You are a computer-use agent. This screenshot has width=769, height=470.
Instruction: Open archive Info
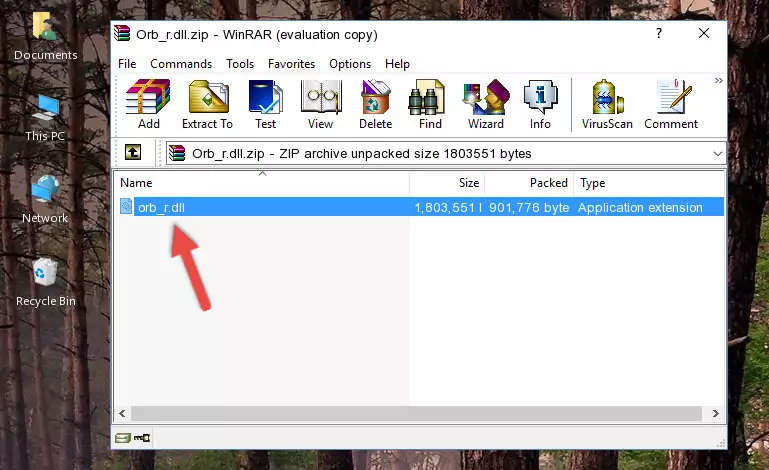tap(540, 104)
